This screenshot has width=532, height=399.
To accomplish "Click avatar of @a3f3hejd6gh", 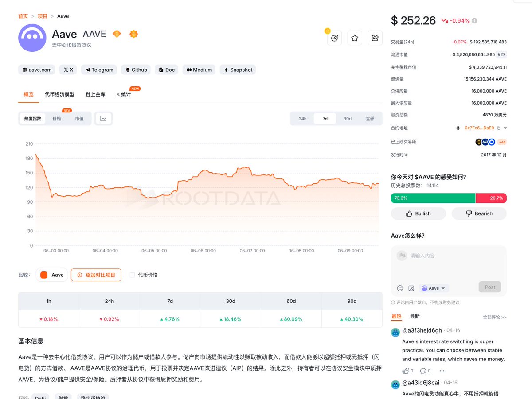I will tap(395, 332).
